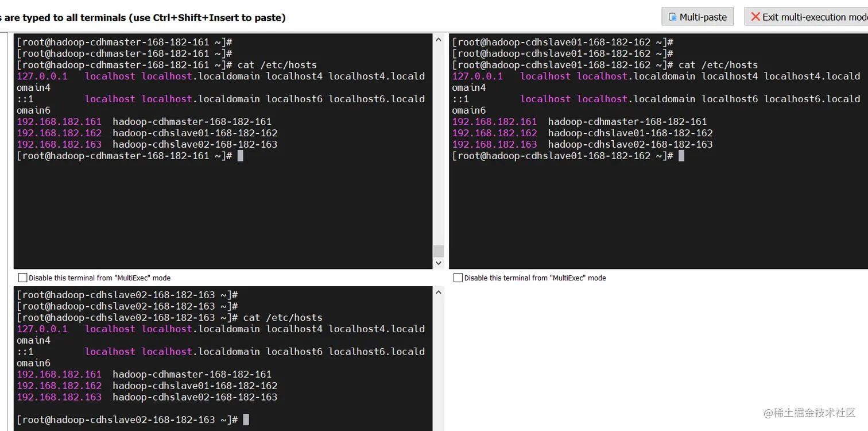Screen dimensions: 868x431
Task: Click the ::1 entry in cdhslave01 terminal
Action: [x=461, y=99]
